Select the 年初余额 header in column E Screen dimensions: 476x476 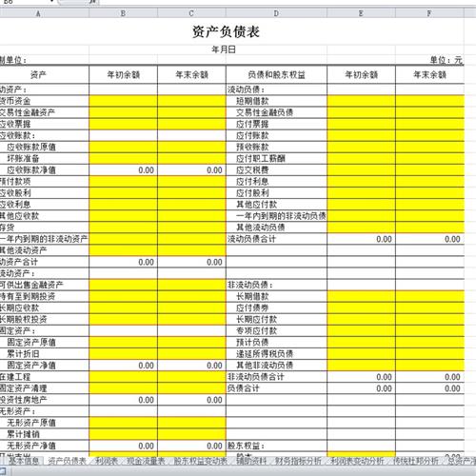click(361, 75)
